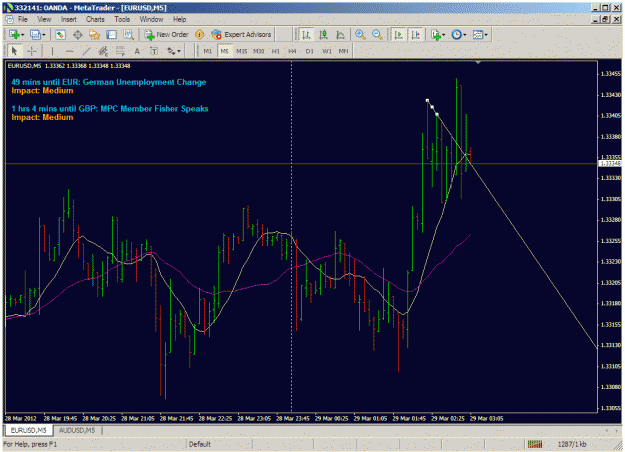Click the chart shift triangle marker
The height and width of the screenshot is (452, 625).
pos(478,63)
